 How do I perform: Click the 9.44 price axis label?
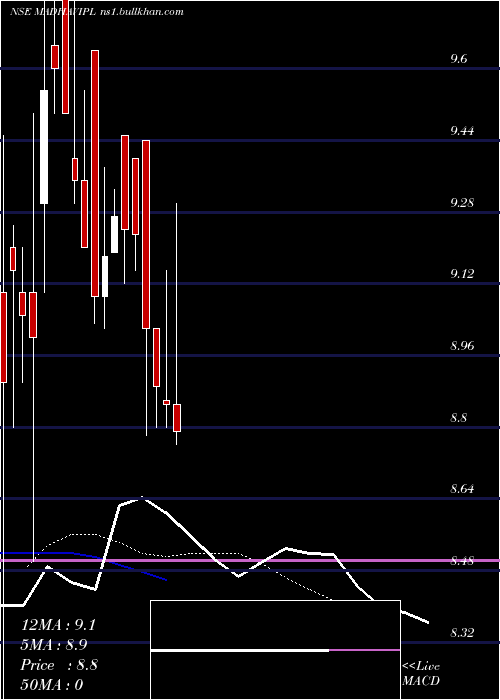point(462,131)
